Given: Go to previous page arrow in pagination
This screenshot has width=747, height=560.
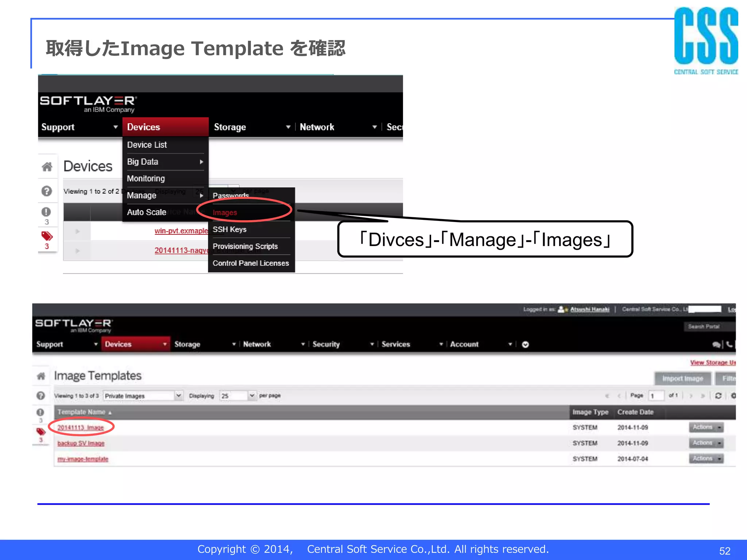Looking at the screenshot, I should pos(619,396).
